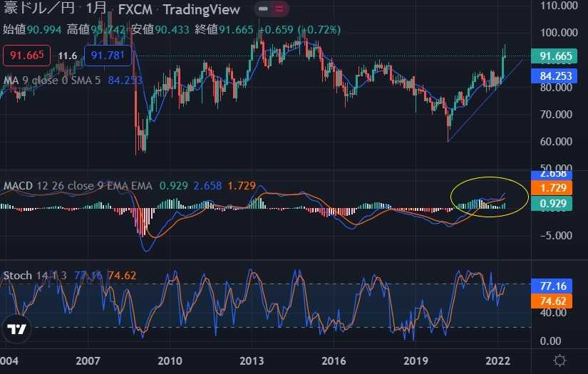Click 110.000 on the price axis
Viewport: 588px width, 374px height.
coord(559,5)
